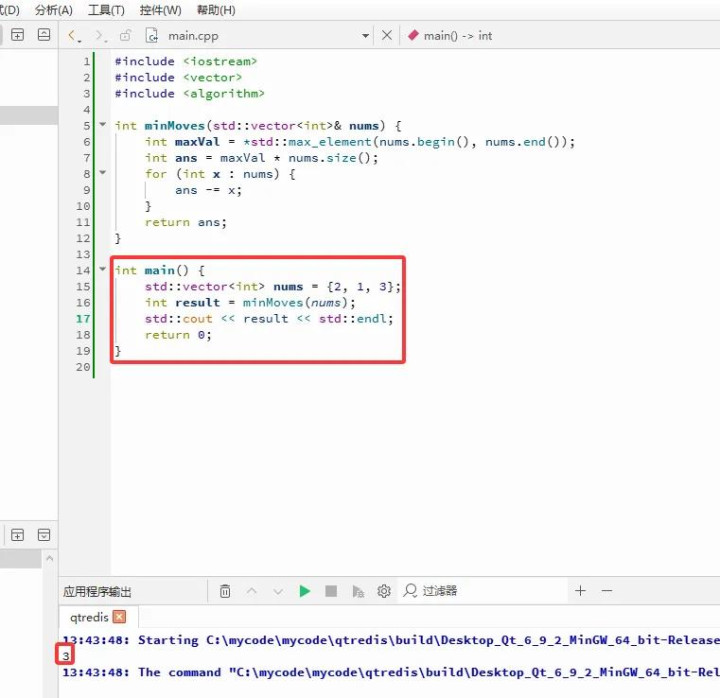The image size is (720, 698).
Task: Zoom out output text with minus button
Action: click(x=606, y=591)
